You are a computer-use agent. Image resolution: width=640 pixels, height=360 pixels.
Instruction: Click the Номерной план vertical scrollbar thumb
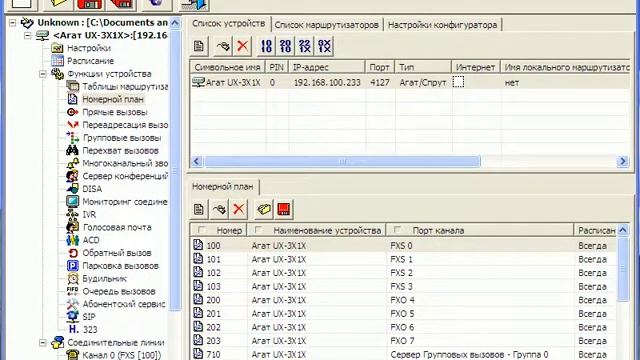[x=623, y=269]
